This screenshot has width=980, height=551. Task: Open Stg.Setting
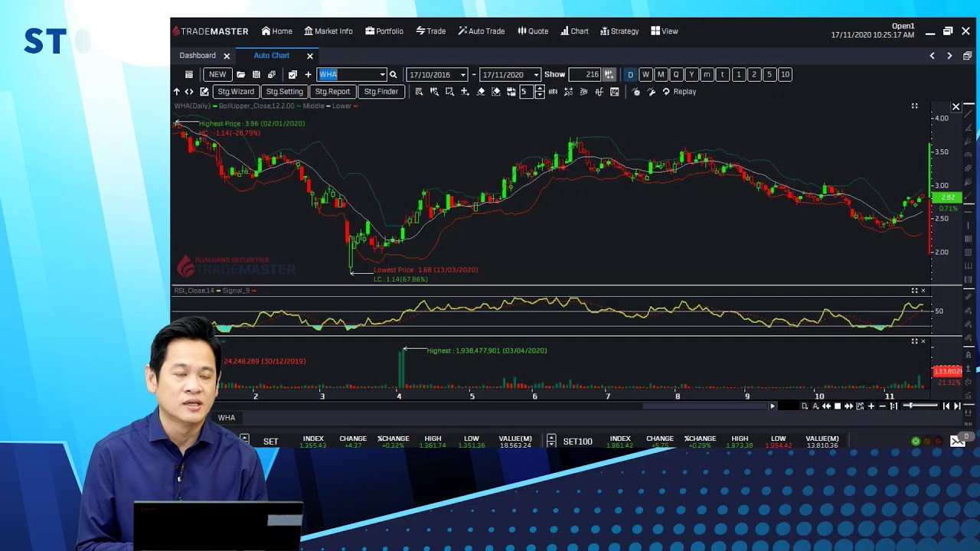point(285,91)
